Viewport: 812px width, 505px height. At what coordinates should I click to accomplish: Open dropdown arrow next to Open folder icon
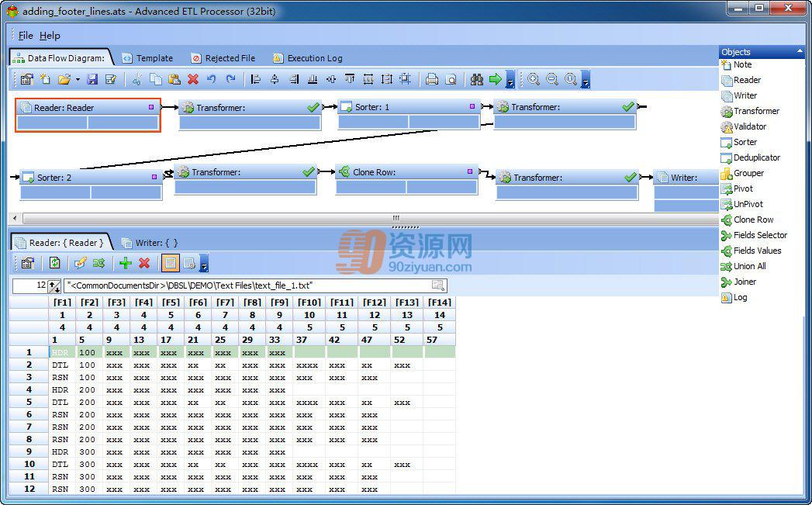[x=78, y=80]
